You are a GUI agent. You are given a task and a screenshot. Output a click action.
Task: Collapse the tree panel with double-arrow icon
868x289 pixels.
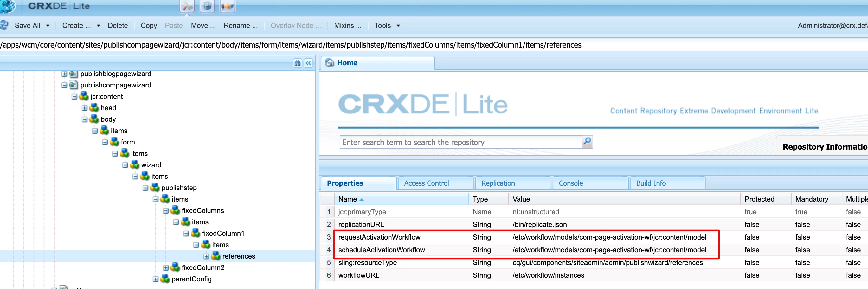pyautogui.click(x=308, y=63)
